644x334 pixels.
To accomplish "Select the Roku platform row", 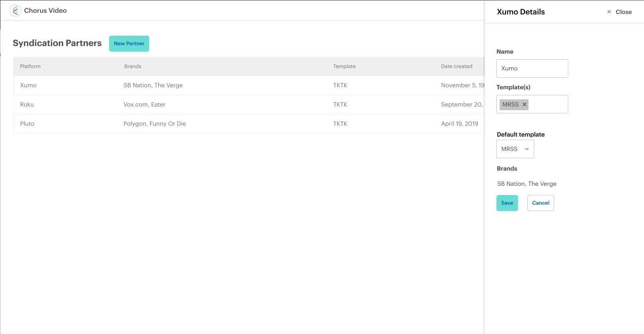I will [x=249, y=105].
